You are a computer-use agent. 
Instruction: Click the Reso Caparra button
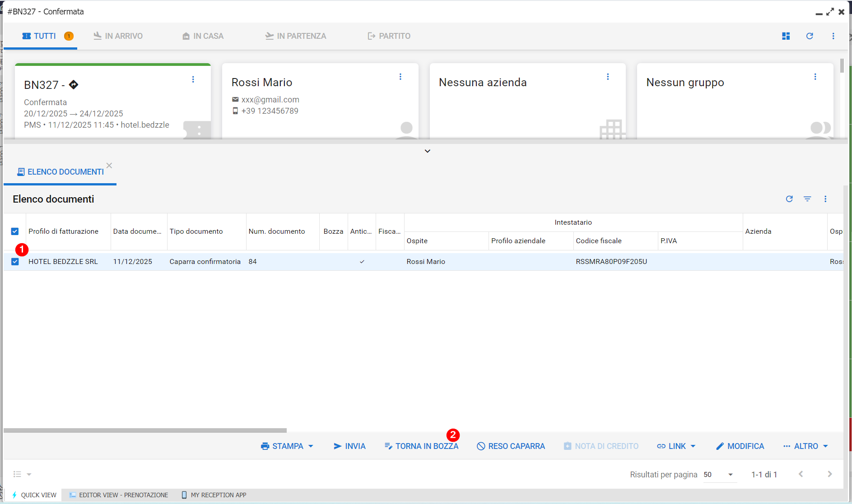click(x=511, y=446)
